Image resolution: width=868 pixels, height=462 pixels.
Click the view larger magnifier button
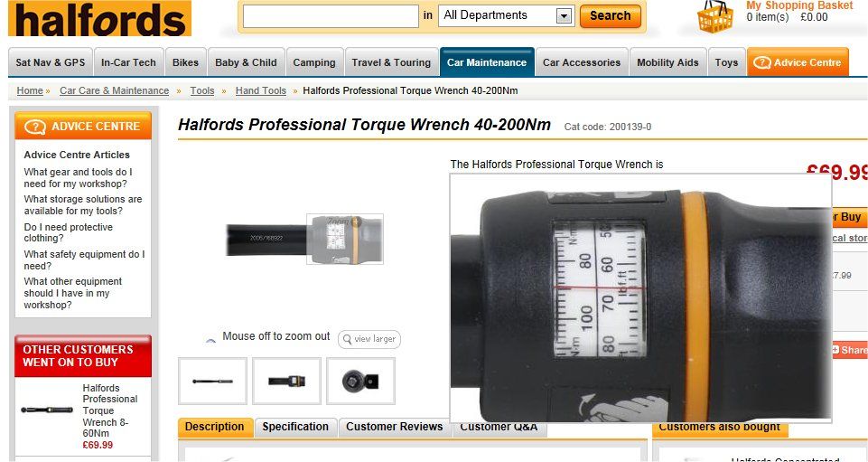click(369, 339)
